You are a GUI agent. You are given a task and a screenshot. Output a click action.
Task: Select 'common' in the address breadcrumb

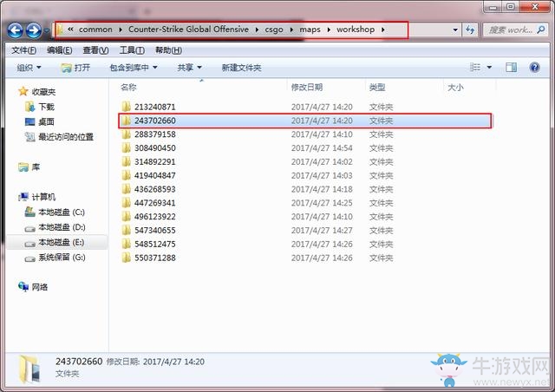(95, 29)
